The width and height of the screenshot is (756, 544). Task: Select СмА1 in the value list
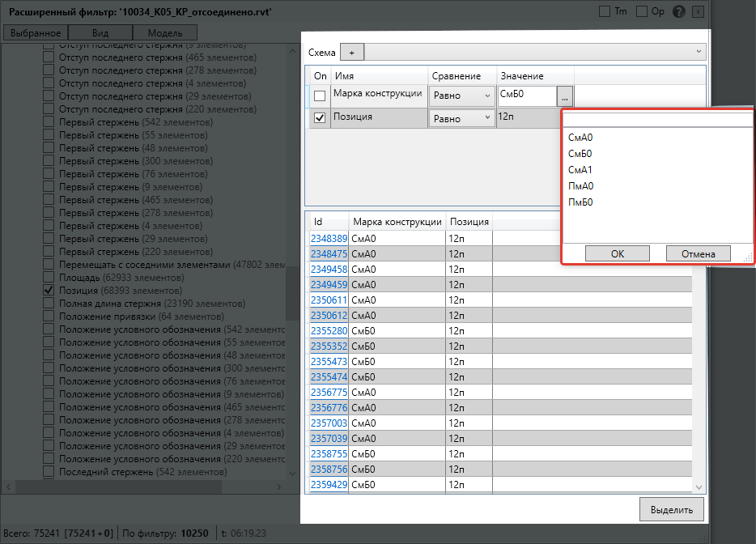click(x=580, y=170)
